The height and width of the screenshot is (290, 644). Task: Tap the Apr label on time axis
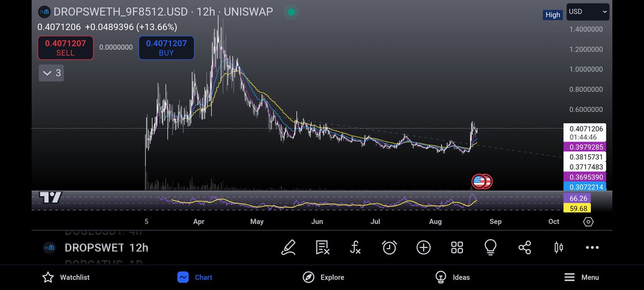(199, 221)
